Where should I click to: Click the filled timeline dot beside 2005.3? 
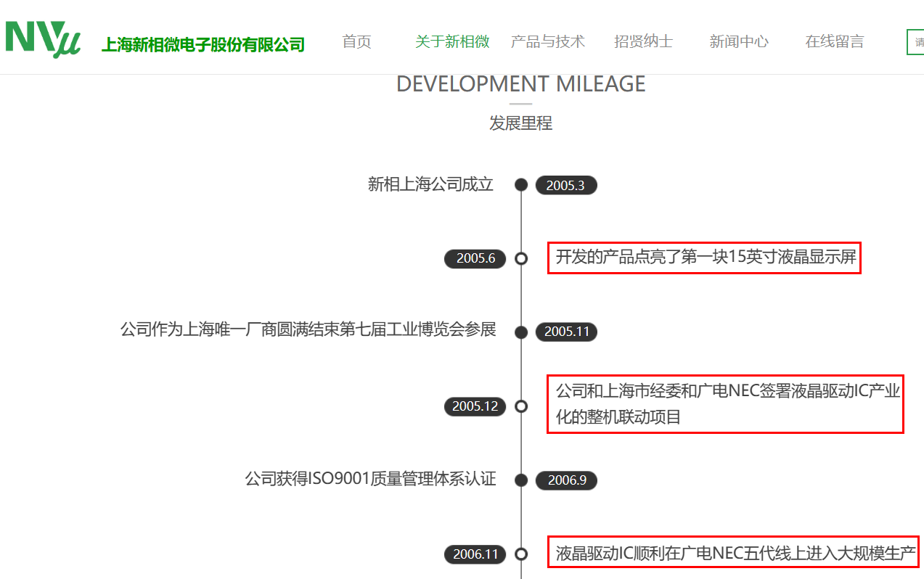click(521, 184)
